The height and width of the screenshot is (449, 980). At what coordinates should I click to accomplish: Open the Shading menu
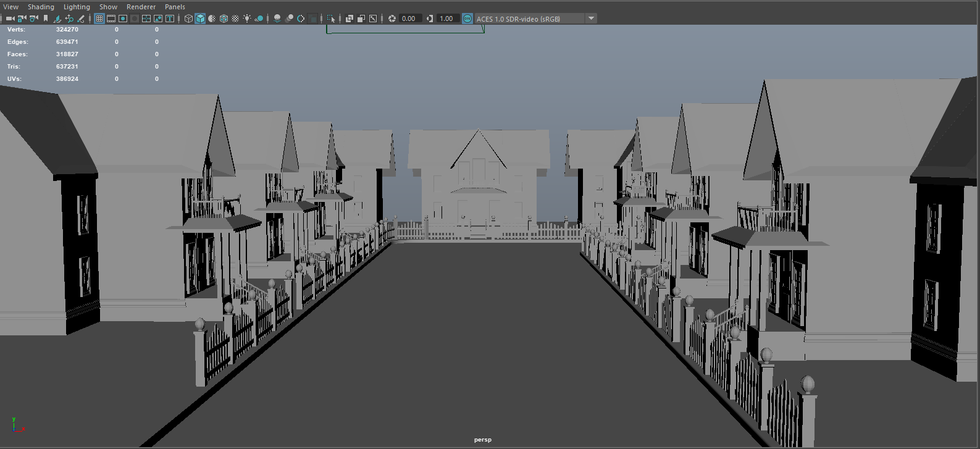point(41,7)
